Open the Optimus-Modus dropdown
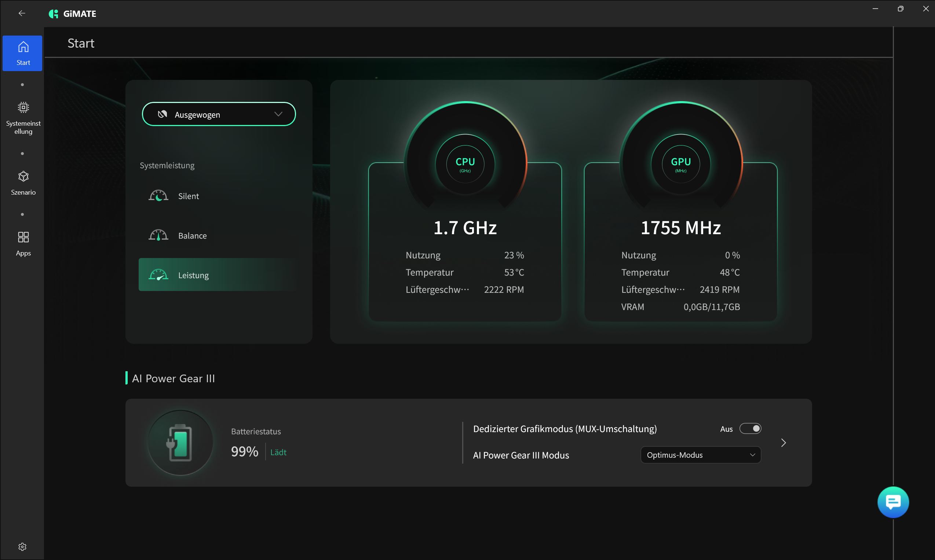The width and height of the screenshot is (935, 560). point(701,455)
